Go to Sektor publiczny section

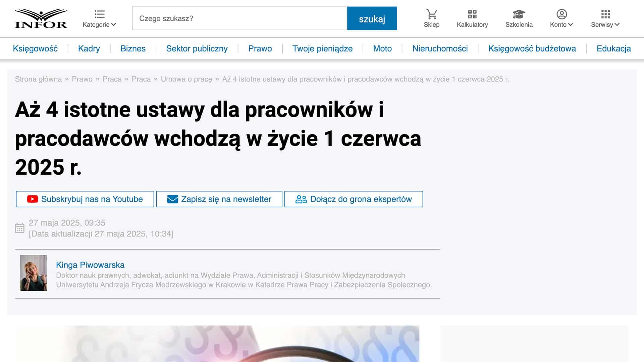197,49
